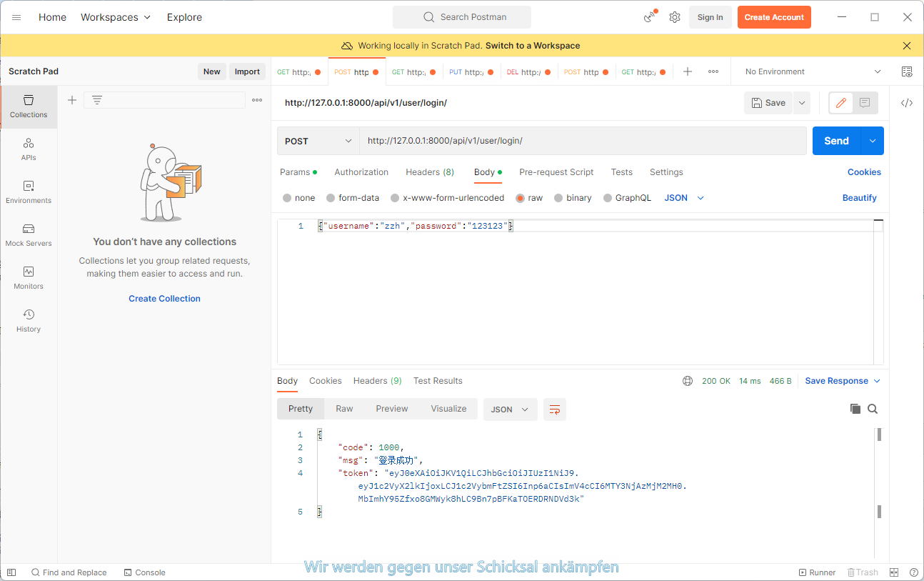Click Create Account
This screenshot has height=581, width=924.
tap(774, 17)
